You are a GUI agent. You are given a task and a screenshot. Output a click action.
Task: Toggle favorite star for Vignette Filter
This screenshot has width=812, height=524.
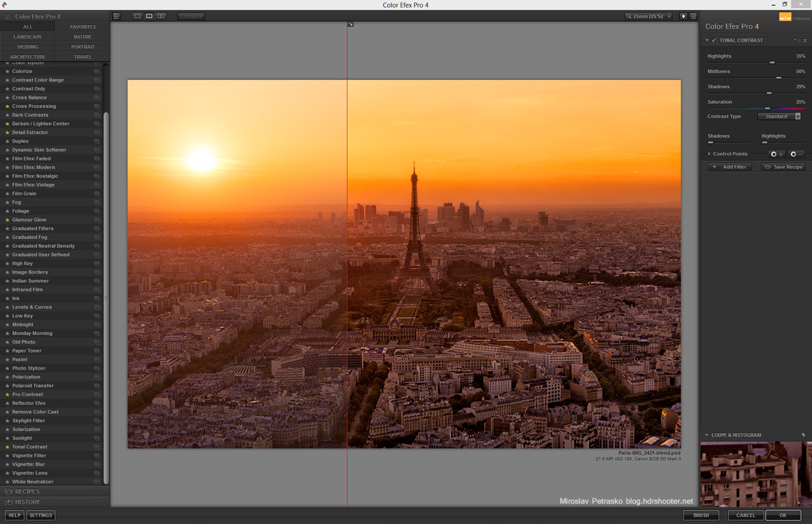(7, 456)
